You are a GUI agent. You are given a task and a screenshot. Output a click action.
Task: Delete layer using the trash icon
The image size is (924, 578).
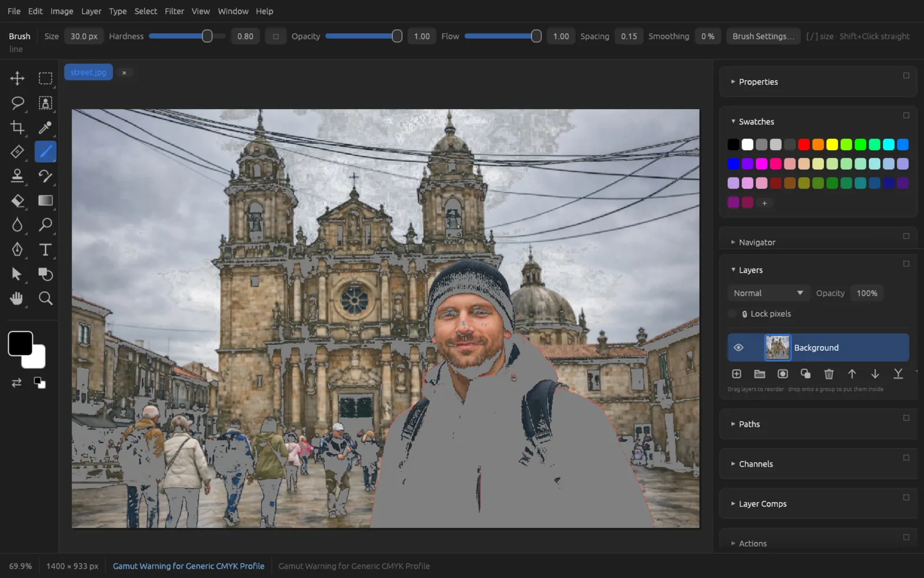tap(829, 374)
